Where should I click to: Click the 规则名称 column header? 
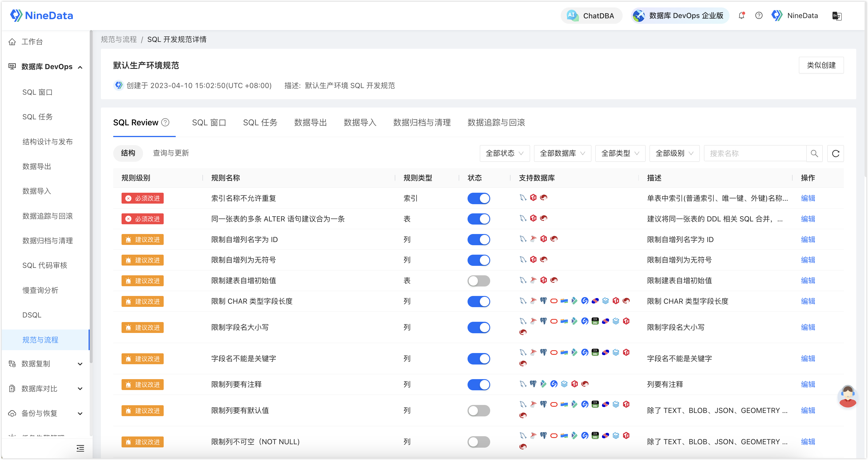[225, 178]
